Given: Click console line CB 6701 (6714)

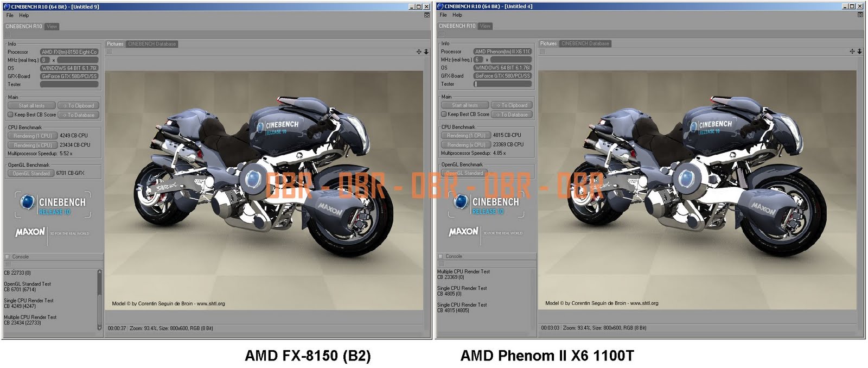Looking at the screenshot, I should coord(20,289).
